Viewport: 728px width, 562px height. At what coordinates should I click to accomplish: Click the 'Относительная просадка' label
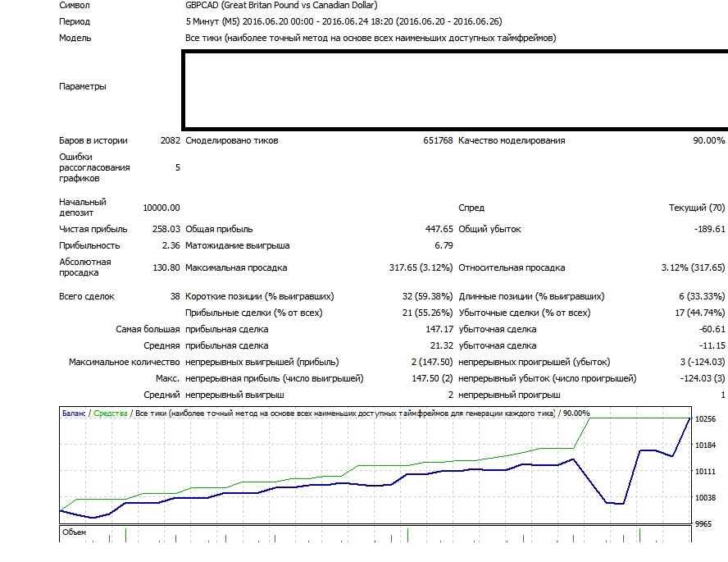(512, 267)
